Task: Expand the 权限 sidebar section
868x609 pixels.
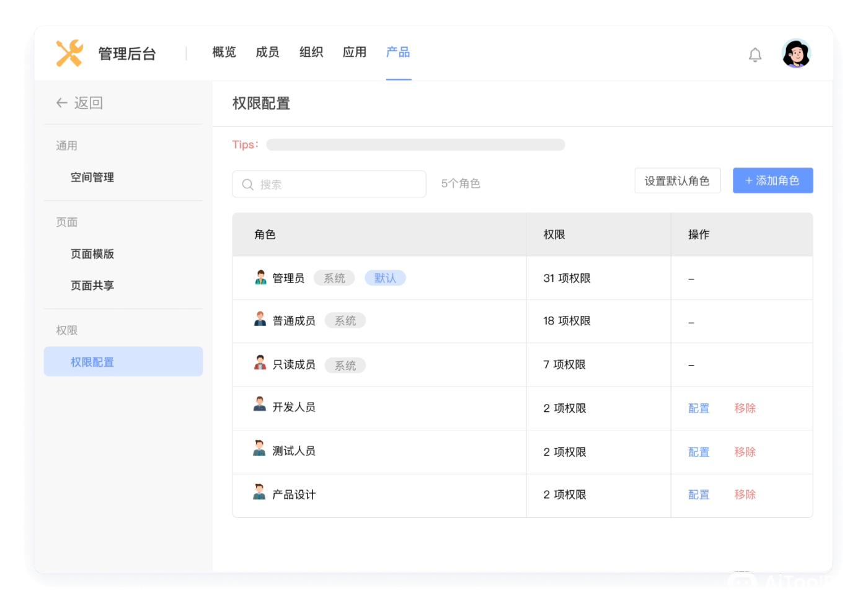Action: click(66, 330)
